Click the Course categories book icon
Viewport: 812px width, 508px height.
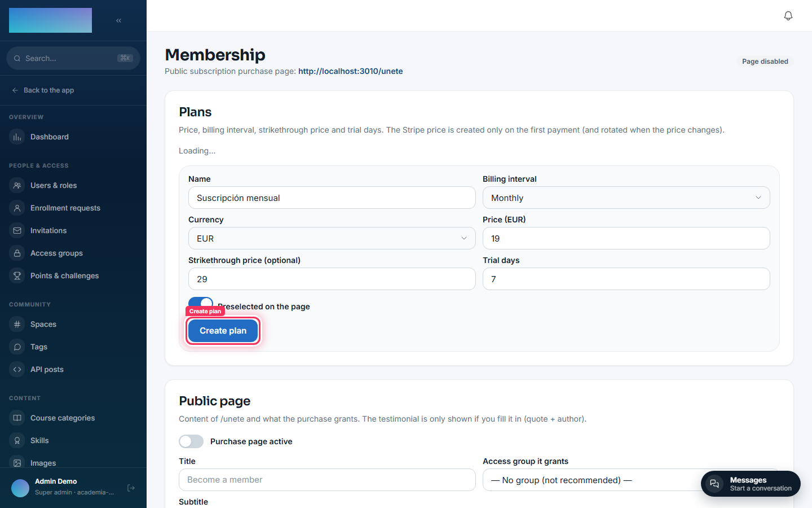17,418
